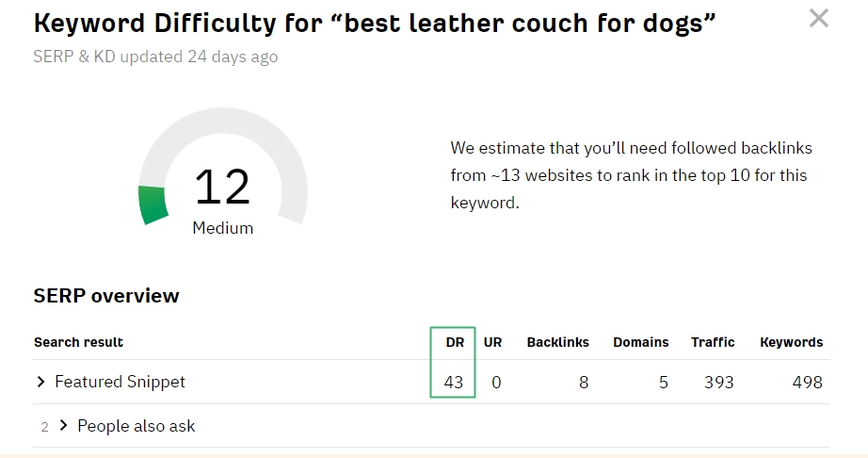This screenshot has height=458, width=868.
Task: Select the People also ask row label
Action: pos(137,426)
